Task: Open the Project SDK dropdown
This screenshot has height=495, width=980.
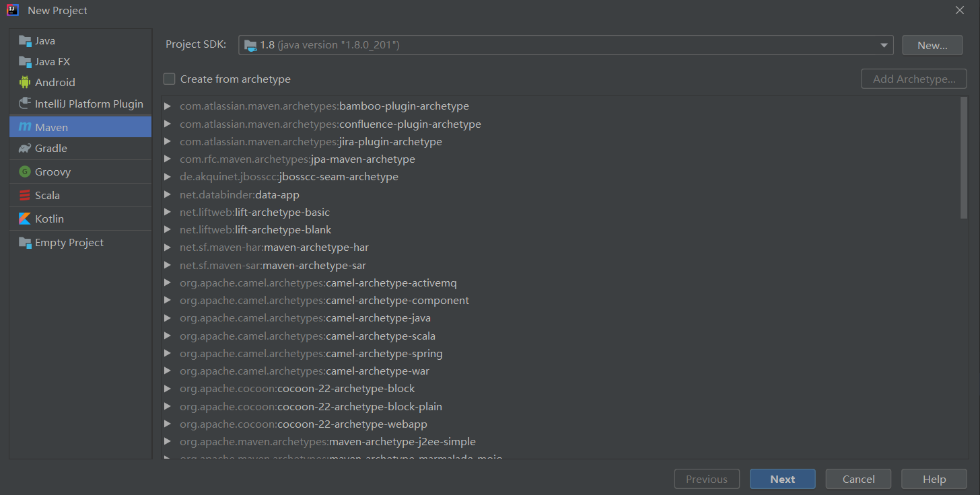Action: (x=884, y=44)
